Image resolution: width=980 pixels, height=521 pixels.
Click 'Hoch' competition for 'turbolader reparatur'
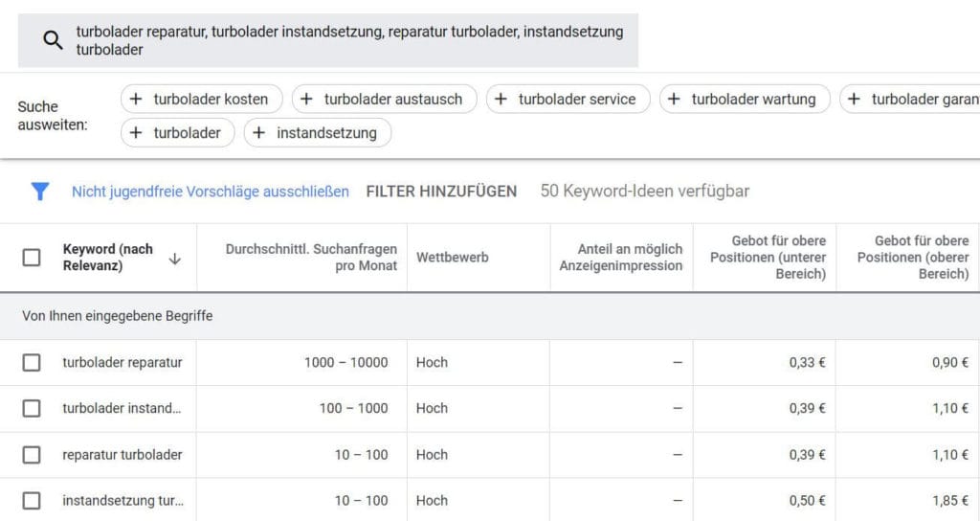(432, 363)
